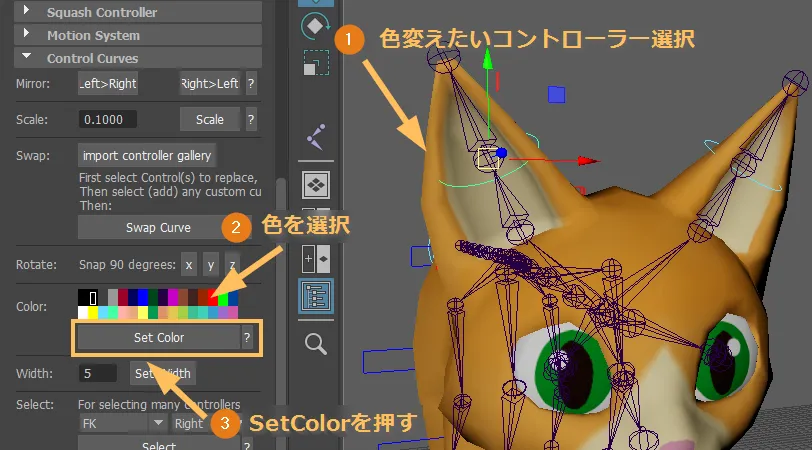Select the Rotate tool in the toolbox
The image size is (812, 450).
tap(316, 22)
